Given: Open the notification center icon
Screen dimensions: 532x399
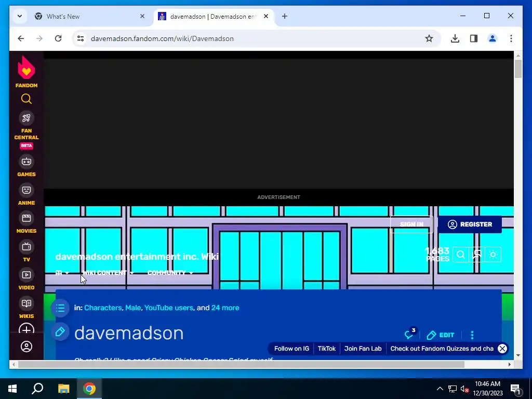Looking at the screenshot, I should [515, 389].
